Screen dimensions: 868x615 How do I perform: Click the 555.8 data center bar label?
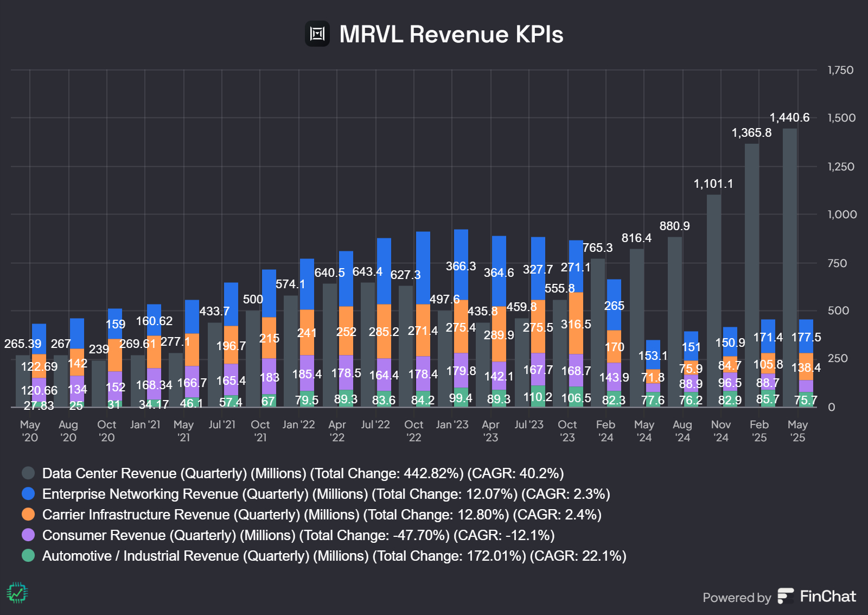[x=559, y=288]
